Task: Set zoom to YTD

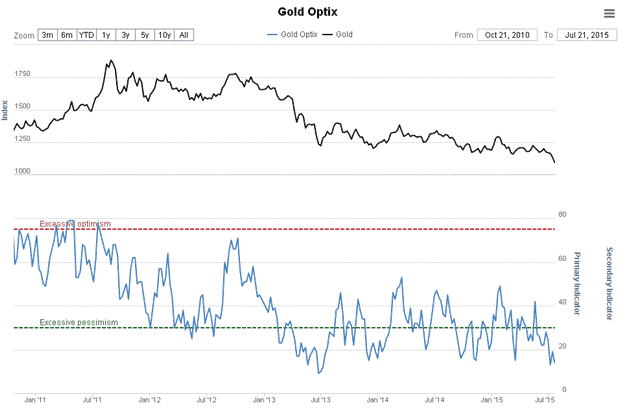Action: point(86,35)
